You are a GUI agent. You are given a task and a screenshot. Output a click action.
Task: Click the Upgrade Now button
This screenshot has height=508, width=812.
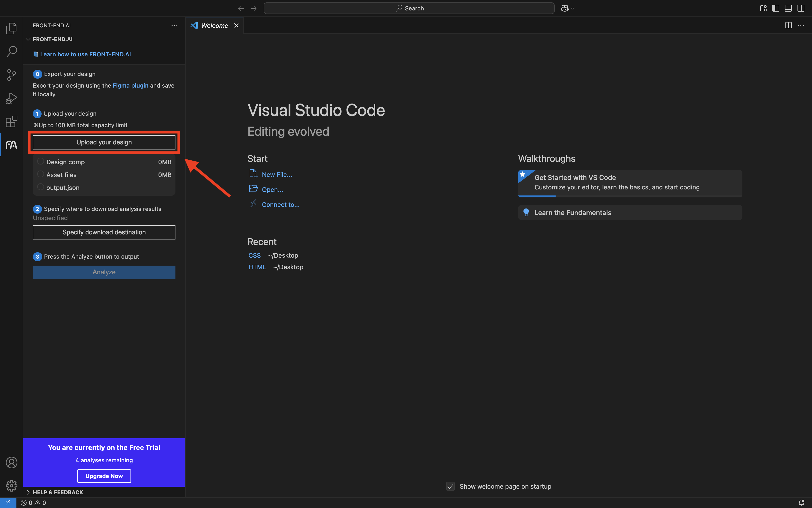[x=104, y=476]
